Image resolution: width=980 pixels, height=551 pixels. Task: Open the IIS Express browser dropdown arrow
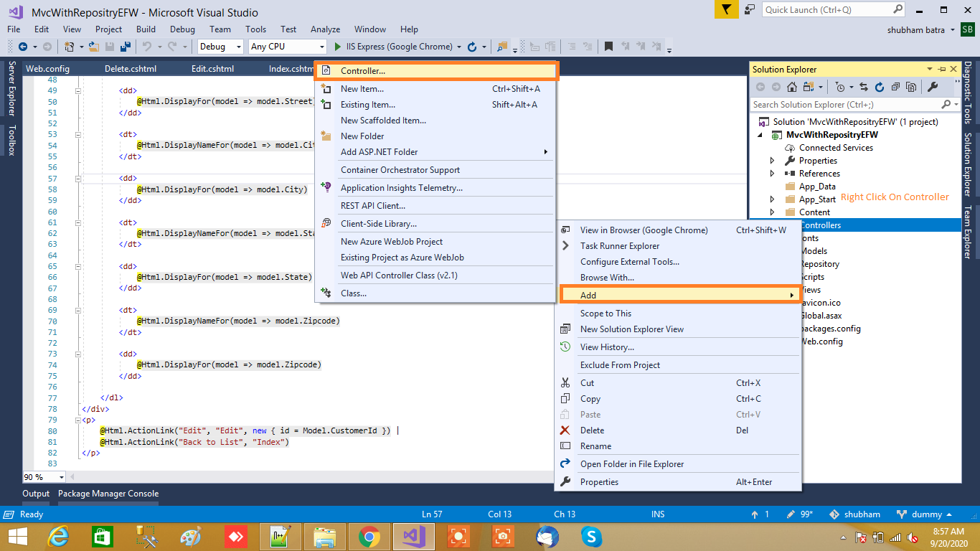[x=459, y=47]
